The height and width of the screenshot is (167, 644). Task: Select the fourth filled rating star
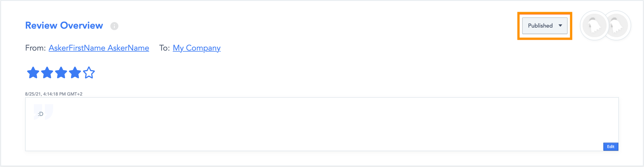[x=75, y=73]
